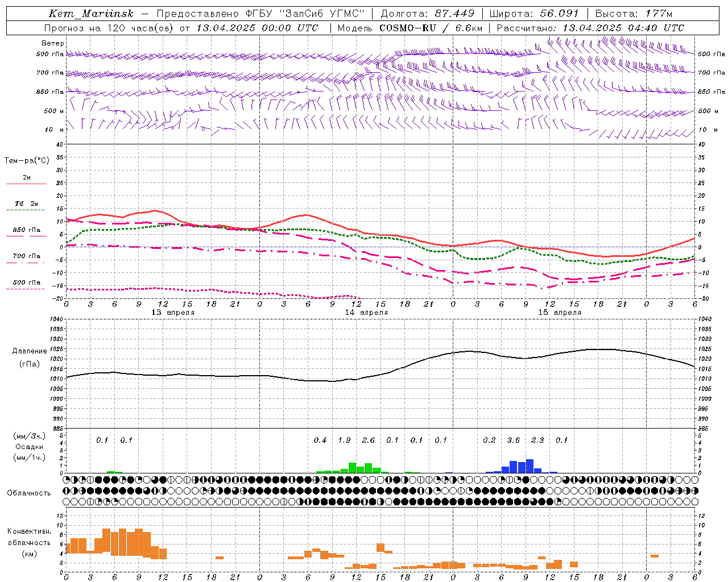This screenshot has width=728, height=582.
Task: Click the tallest green precipitation bar
Action: tap(353, 468)
